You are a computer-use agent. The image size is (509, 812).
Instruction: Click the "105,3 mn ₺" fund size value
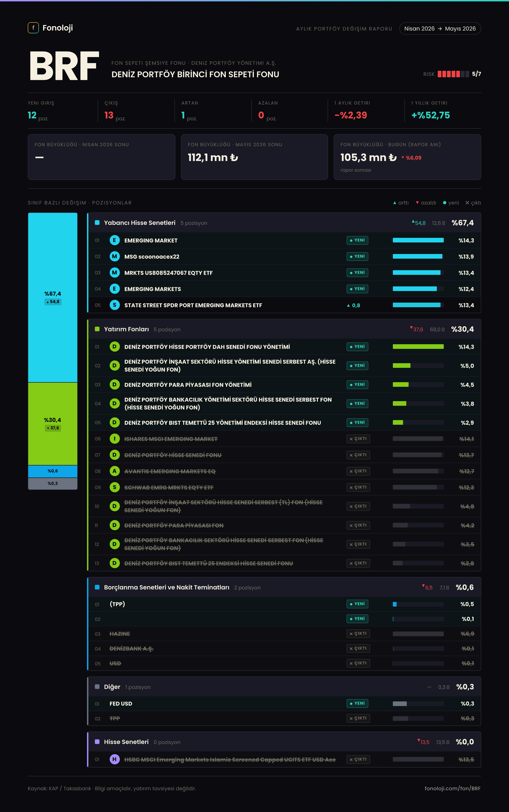tap(369, 157)
